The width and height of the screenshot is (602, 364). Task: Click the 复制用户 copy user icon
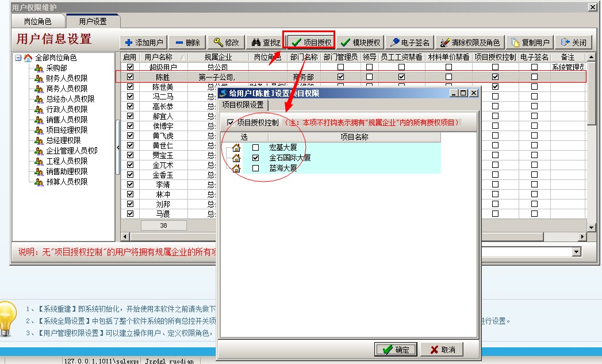[515, 43]
